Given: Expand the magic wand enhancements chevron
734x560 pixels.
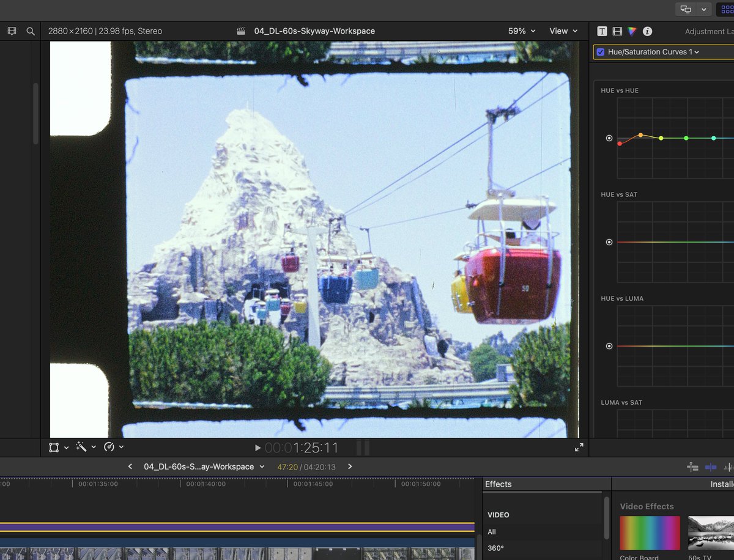Looking at the screenshot, I should coord(94,448).
